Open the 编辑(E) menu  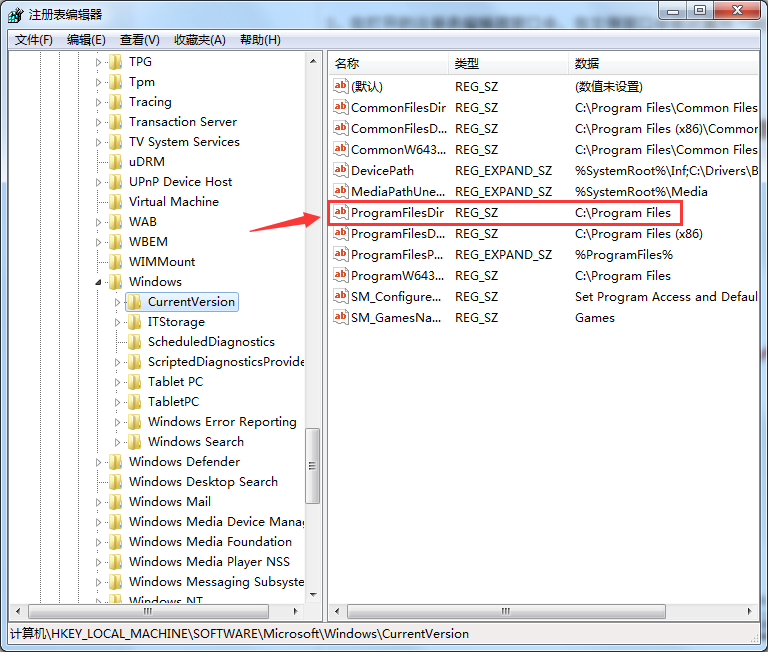click(x=86, y=40)
